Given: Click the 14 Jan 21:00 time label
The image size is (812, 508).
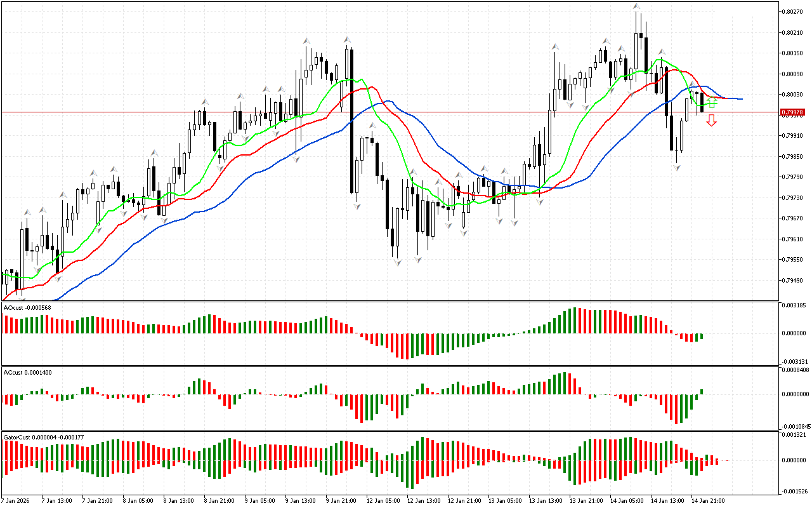Looking at the screenshot, I should pyautogui.click(x=708, y=500).
